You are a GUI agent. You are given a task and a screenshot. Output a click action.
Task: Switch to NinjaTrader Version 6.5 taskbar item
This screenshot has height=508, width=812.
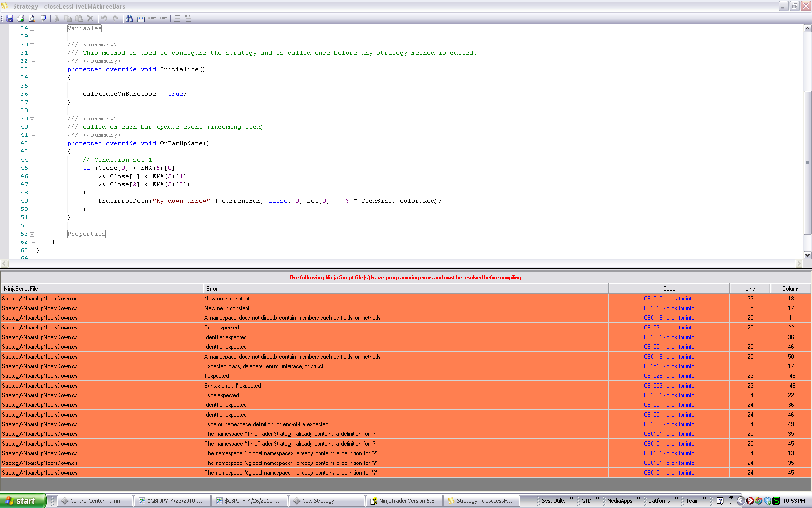pyautogui.click(x=404, y=501)
